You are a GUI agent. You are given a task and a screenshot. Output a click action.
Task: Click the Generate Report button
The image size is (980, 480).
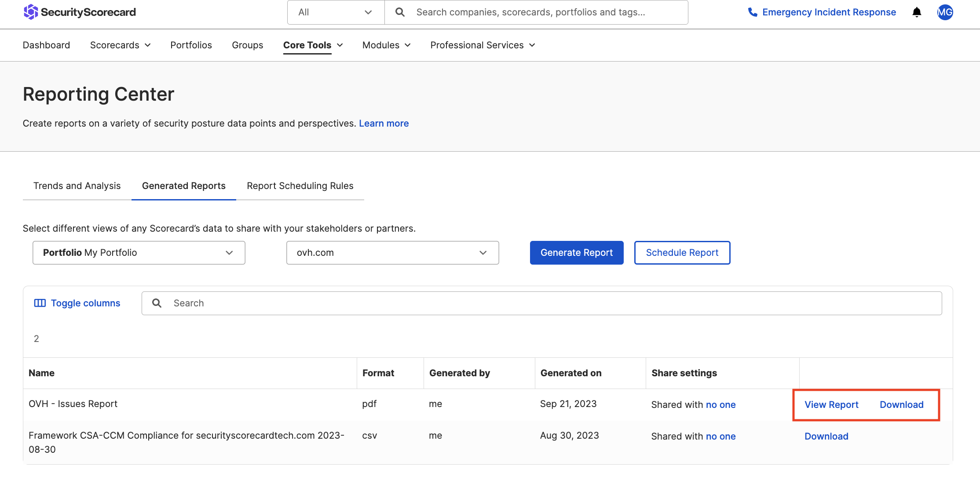pyautogui.click(x=576, y=252)
